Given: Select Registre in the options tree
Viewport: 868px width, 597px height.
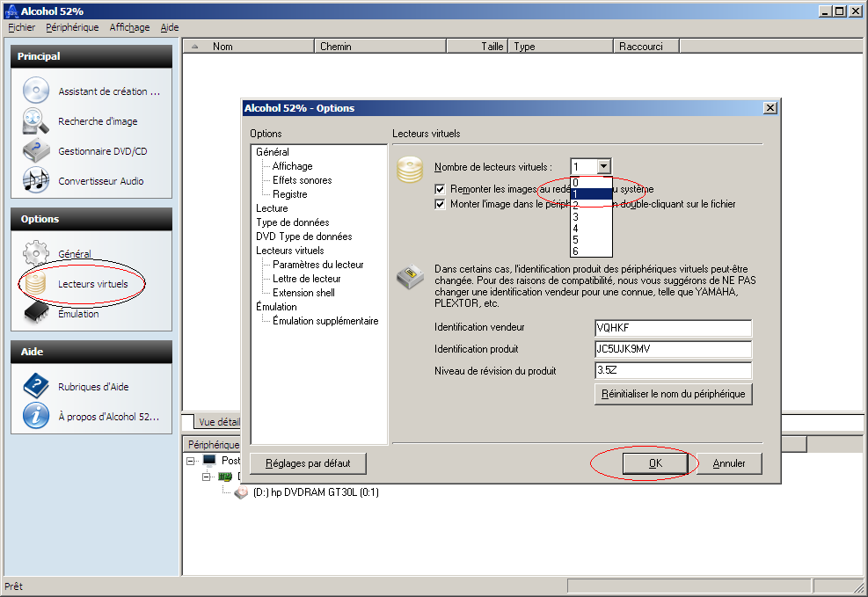Looking at the screenshot, I should click(289, 194).
